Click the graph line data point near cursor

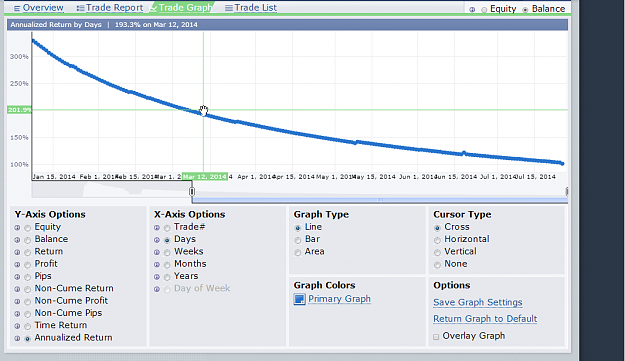tap(203, 114)
